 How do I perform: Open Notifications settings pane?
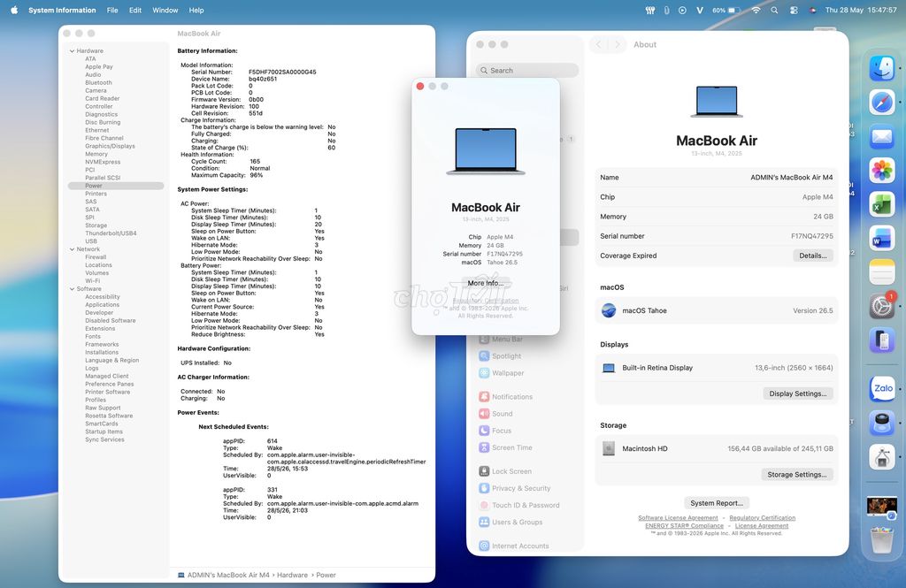506,397
